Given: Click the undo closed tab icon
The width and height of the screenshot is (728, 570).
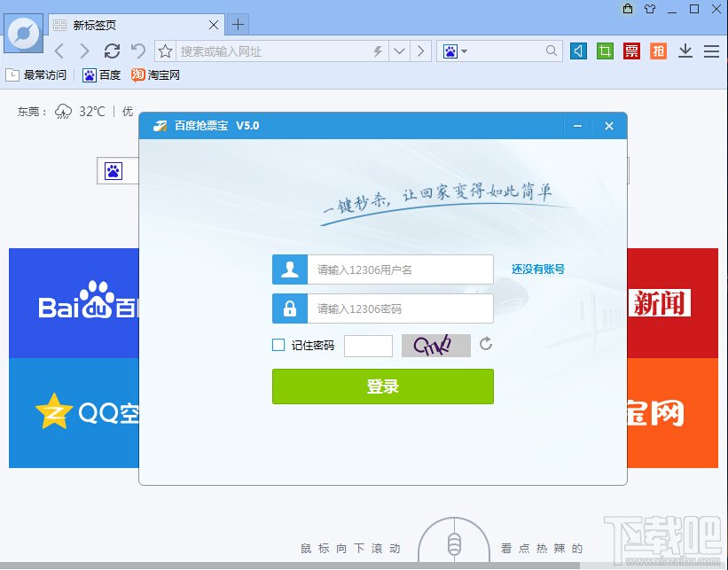Looking at the screenshot, I should pyautogui.click(x=138, y=51).
